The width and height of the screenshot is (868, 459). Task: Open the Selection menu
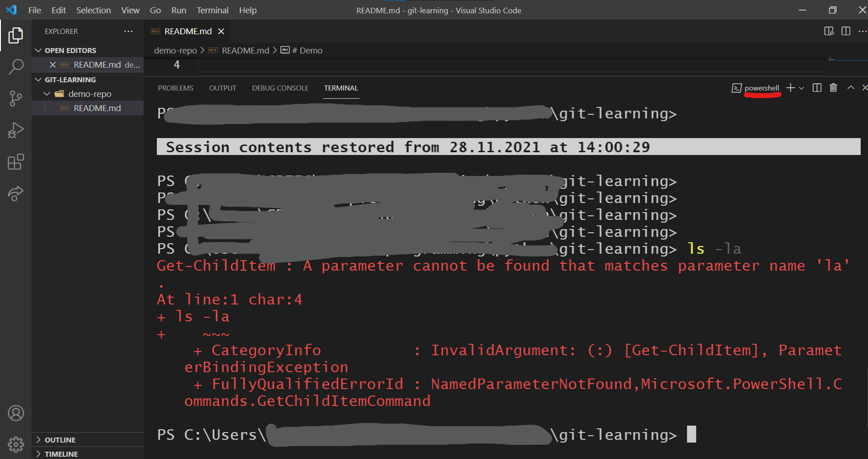tap(93, 10)
